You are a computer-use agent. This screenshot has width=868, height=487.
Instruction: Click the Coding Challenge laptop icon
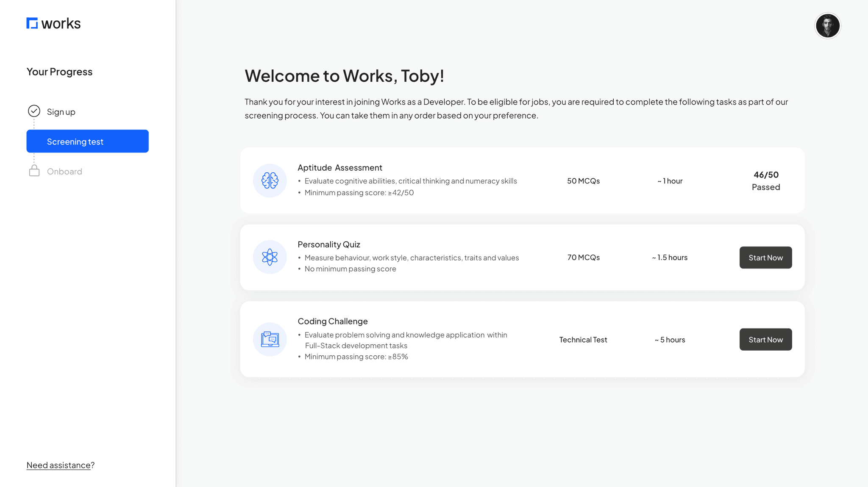tap(270, 339)
